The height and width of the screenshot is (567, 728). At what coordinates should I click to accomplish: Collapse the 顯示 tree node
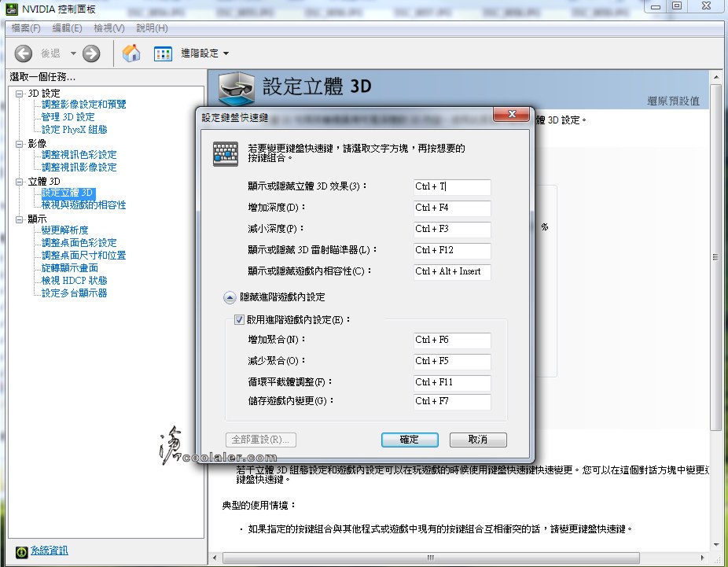[x=20, y=219]
